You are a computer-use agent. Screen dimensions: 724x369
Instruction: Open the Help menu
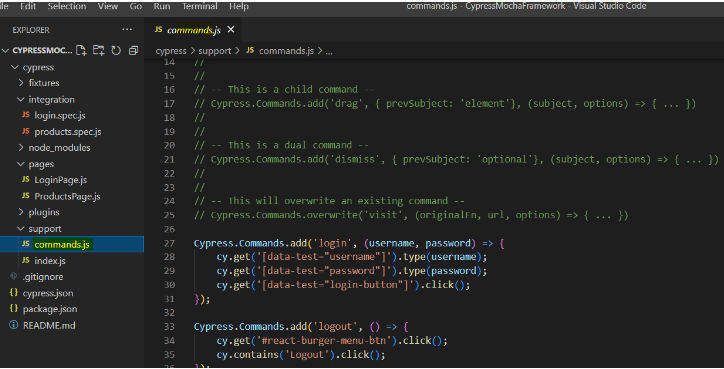239,6
